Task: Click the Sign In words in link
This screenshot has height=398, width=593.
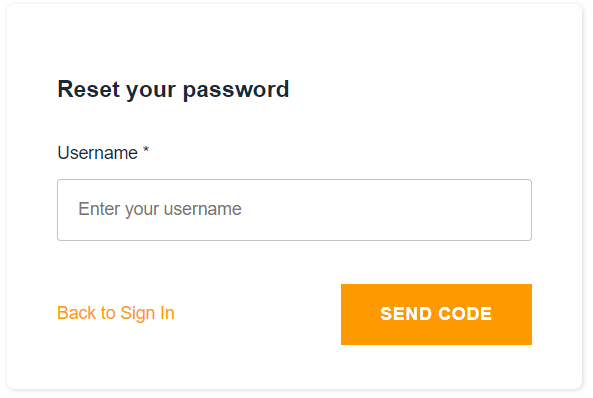Action: click(147, 314)
